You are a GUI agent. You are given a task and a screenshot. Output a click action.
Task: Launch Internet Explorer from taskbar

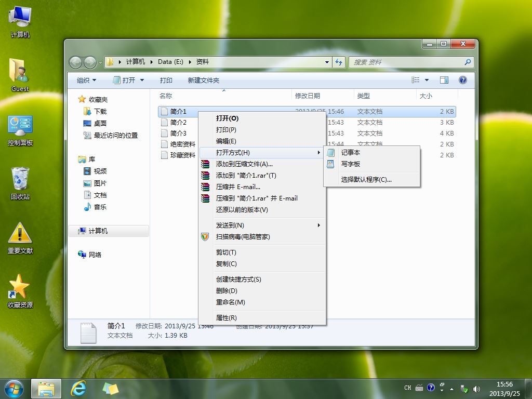click(x=78, y=389)
